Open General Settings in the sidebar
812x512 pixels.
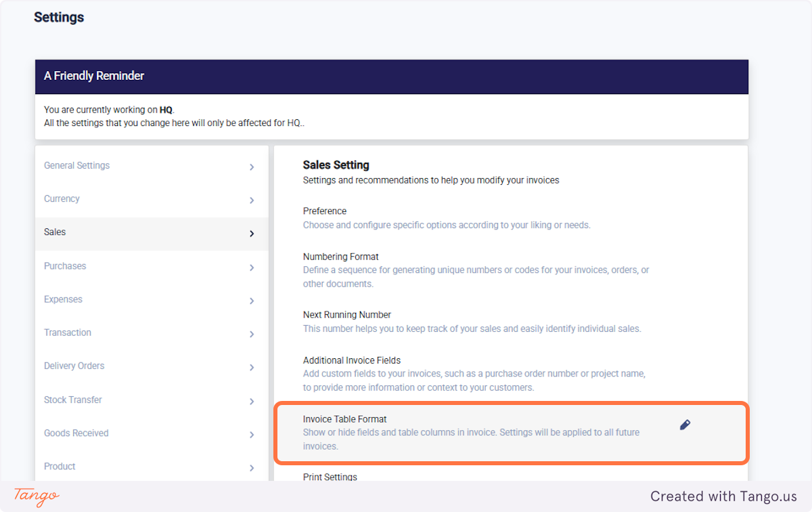click(x=152, y=166)
